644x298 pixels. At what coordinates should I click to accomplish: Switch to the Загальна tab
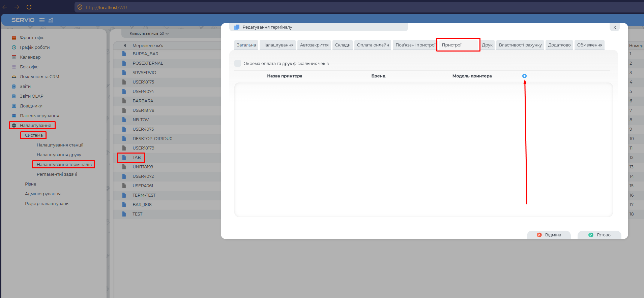246,45
